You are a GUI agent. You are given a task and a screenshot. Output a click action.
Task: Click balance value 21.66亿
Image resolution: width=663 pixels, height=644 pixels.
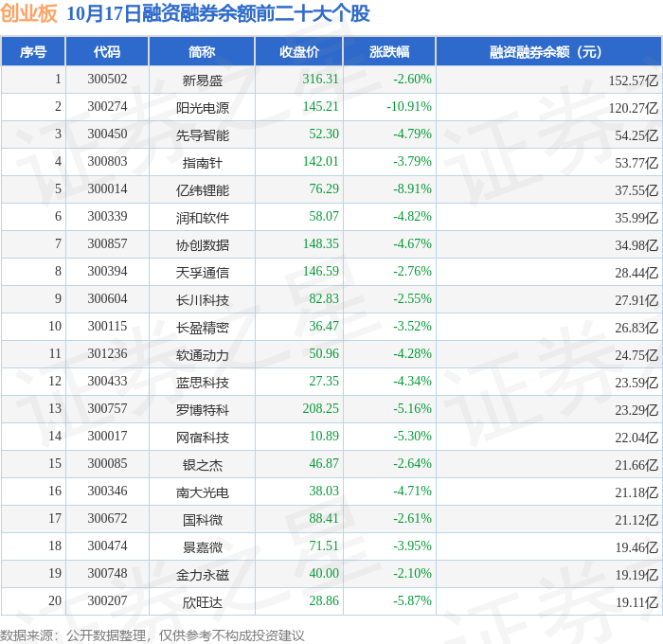point(636,465)
